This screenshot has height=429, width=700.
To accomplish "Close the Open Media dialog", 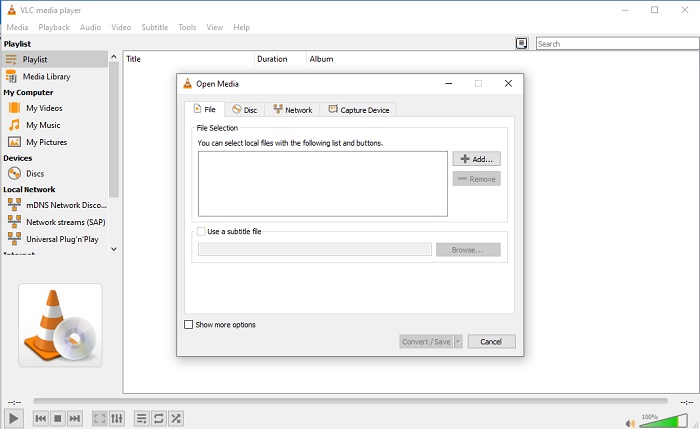I will (508, 83).
